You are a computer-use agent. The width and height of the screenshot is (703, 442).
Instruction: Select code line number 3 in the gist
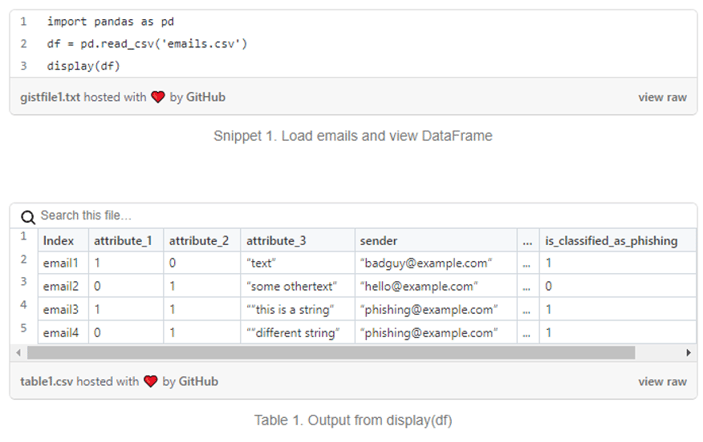pos(23,66)
